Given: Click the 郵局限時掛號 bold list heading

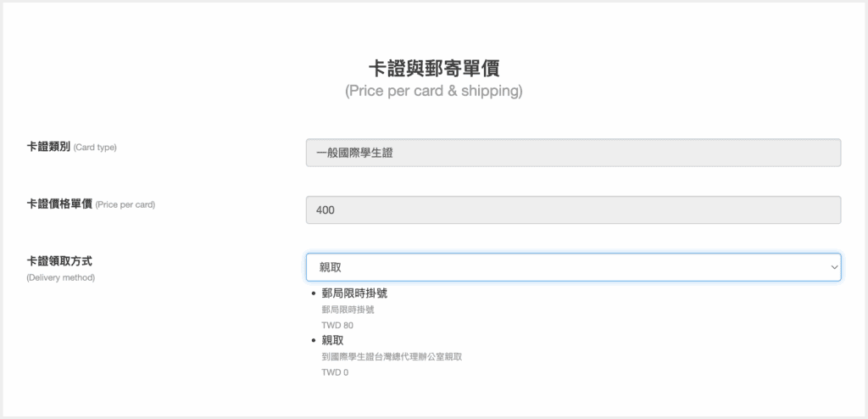Looking at the screenshot, I should [x=354, y=293].
